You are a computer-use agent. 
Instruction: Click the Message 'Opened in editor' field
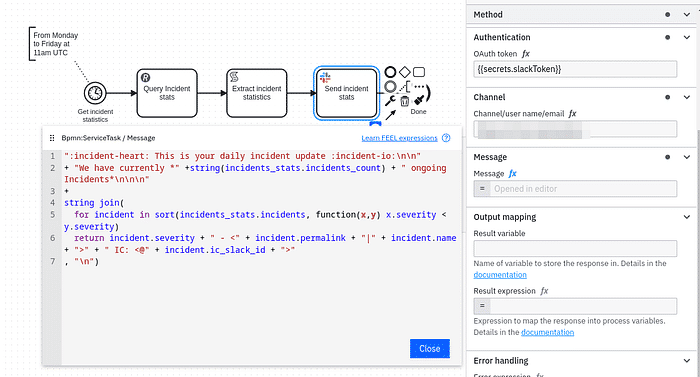point(583,188)
